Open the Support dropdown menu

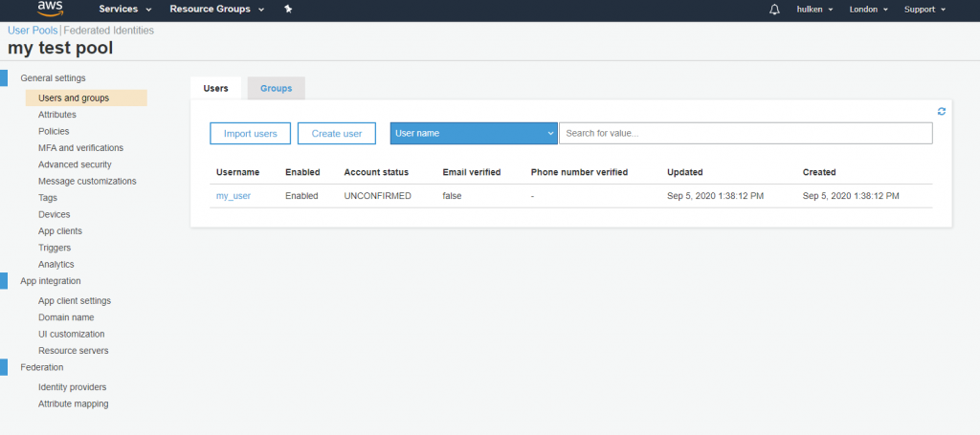(x=925, y=10)
